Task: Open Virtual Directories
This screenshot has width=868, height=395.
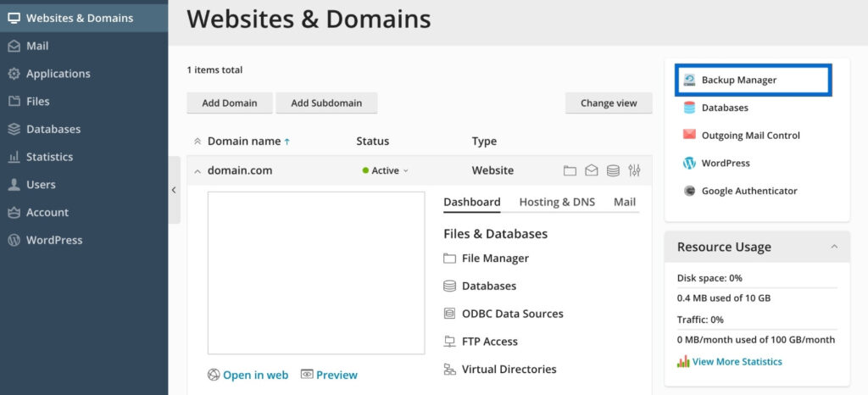Action: click(500, 369)
